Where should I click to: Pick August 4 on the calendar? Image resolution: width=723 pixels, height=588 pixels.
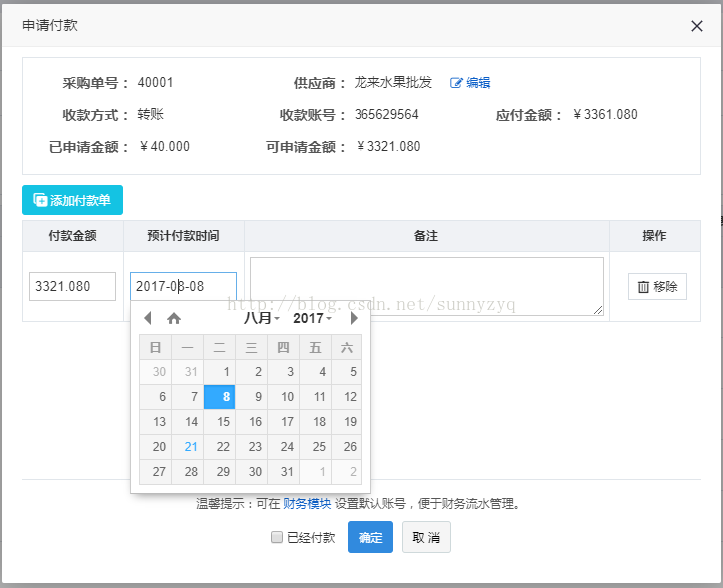tap(315, 372)
